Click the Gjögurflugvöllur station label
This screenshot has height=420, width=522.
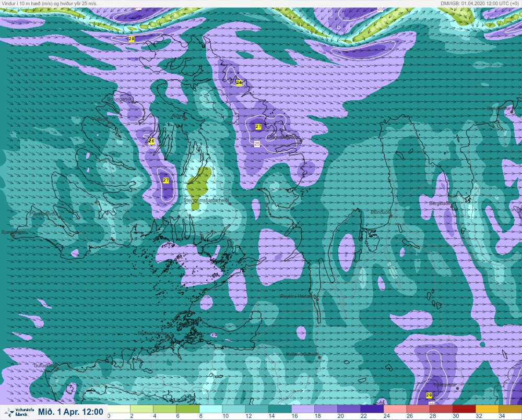coord(283,137)
